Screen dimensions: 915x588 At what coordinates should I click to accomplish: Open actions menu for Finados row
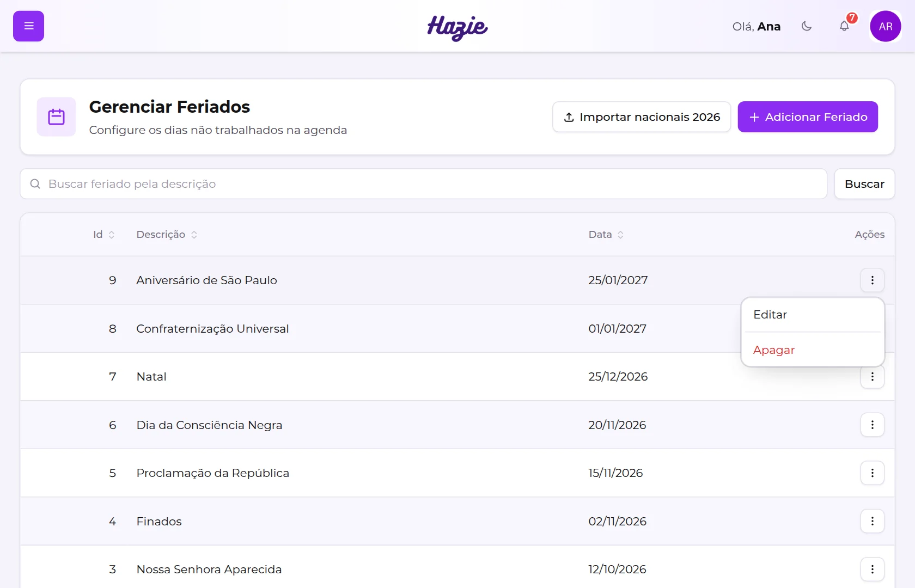[x=873, y=521]
